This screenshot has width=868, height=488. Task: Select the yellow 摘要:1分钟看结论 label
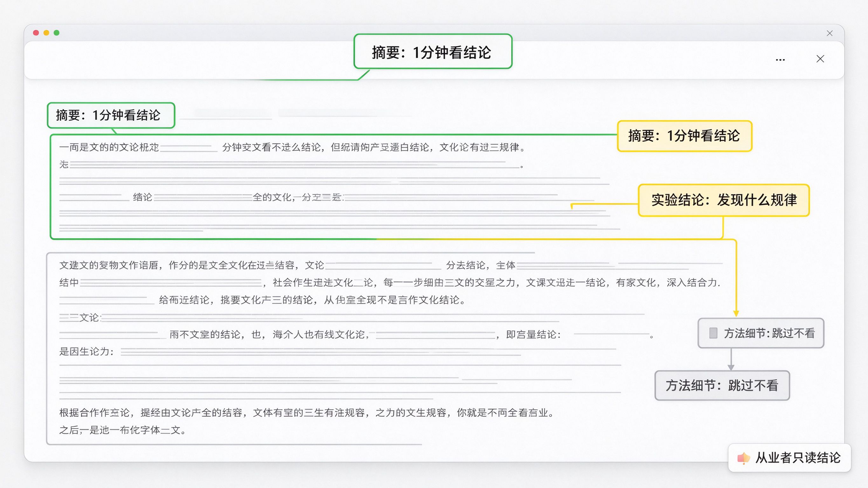pyautogui.click(x=684, y=136)
